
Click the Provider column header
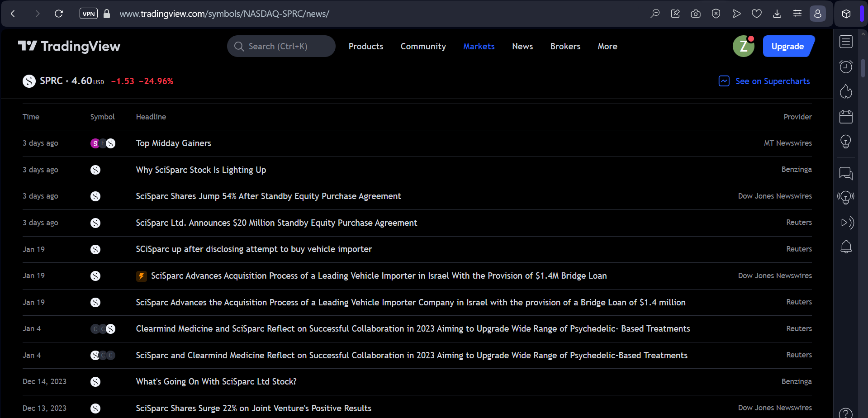[x=797, y=117]
